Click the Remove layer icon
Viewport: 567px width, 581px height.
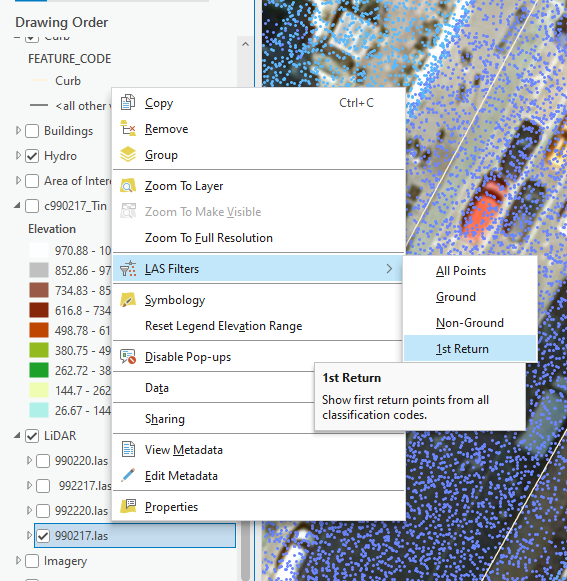[128, 129]
